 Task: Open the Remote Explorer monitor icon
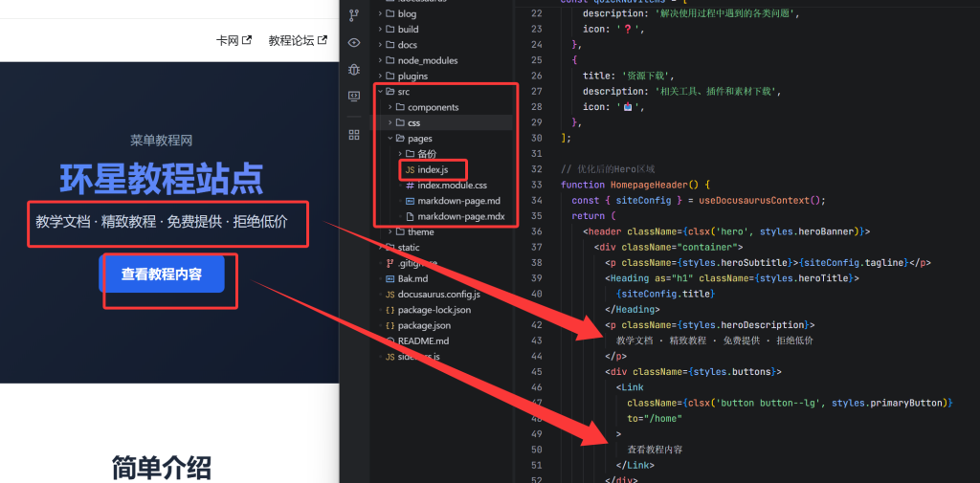[x=354, y=97]
